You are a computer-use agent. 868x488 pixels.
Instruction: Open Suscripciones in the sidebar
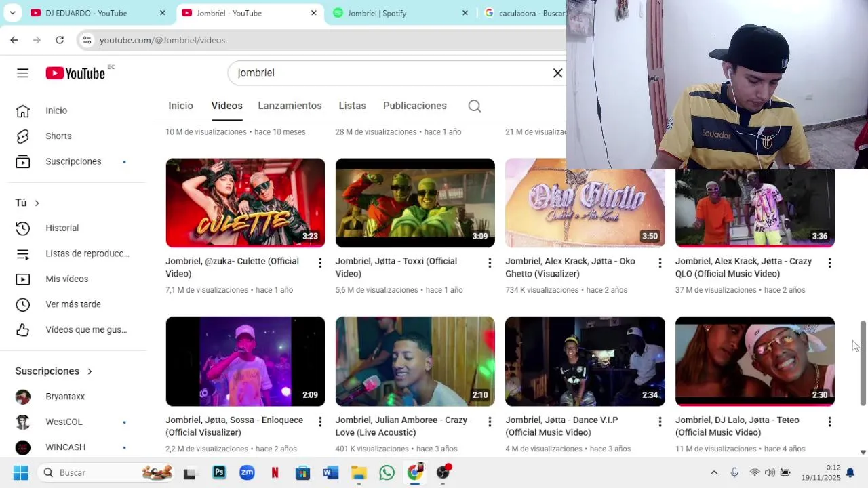[75, 161]
